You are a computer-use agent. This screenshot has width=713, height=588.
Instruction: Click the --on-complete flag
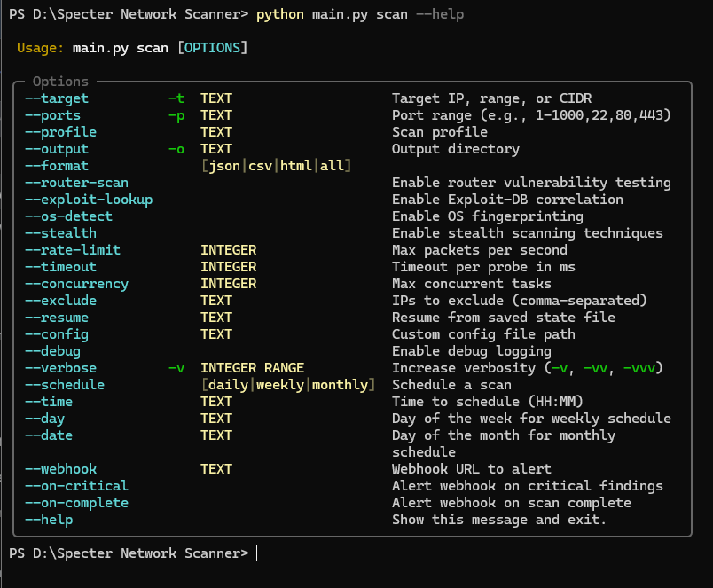click(x=76, y=503)
